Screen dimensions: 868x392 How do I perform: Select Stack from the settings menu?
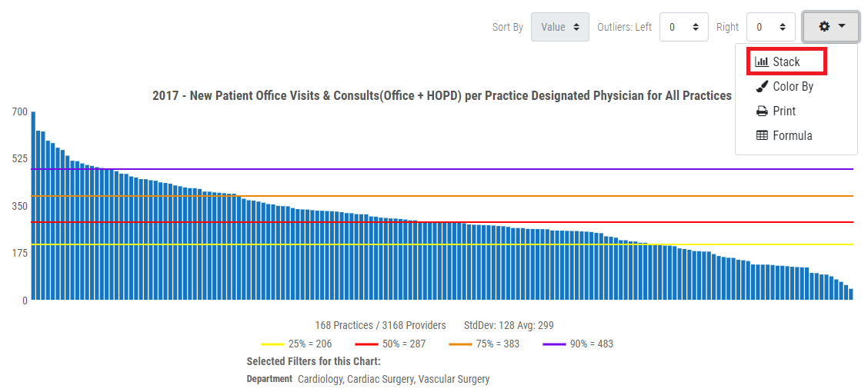(786, 61)
